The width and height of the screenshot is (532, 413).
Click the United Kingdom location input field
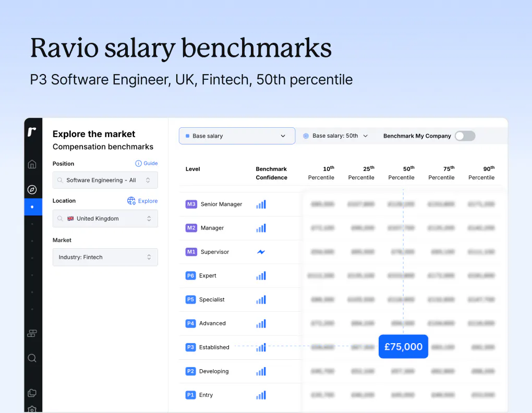105,218
